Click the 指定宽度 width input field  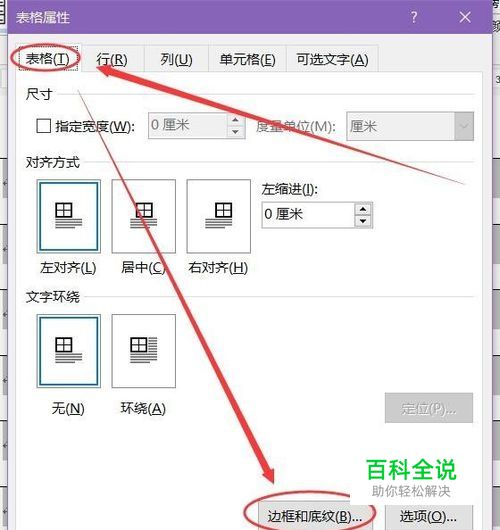(x=188, y=125)
